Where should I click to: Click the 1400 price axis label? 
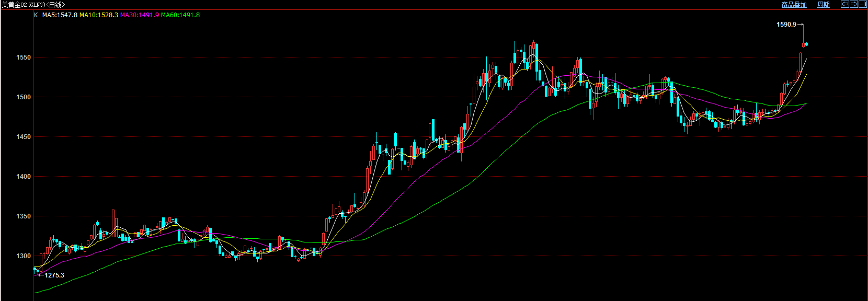pos(24,177)
